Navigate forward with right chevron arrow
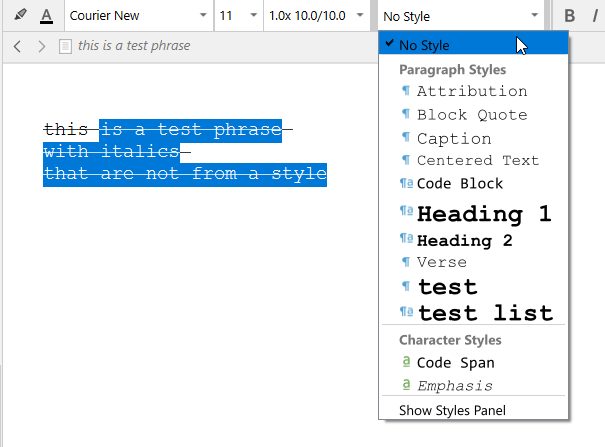605x447 pixels. [42, 46]
